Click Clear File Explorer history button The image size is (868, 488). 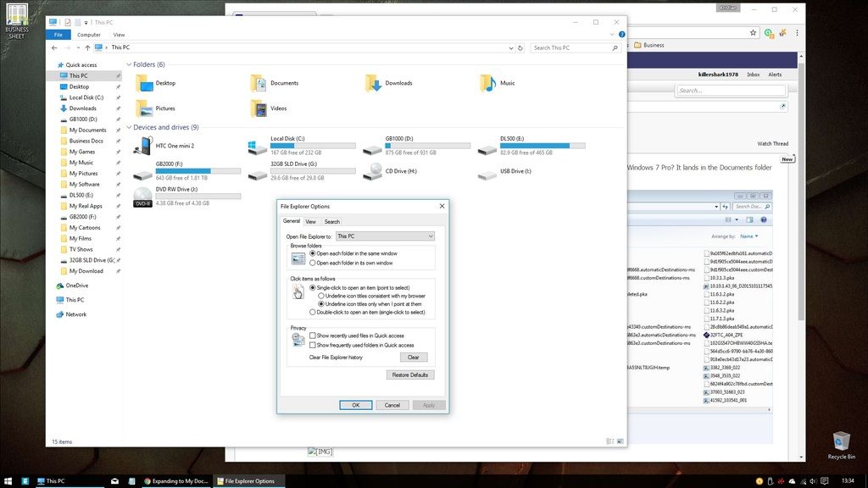click(x=414, y=358)
